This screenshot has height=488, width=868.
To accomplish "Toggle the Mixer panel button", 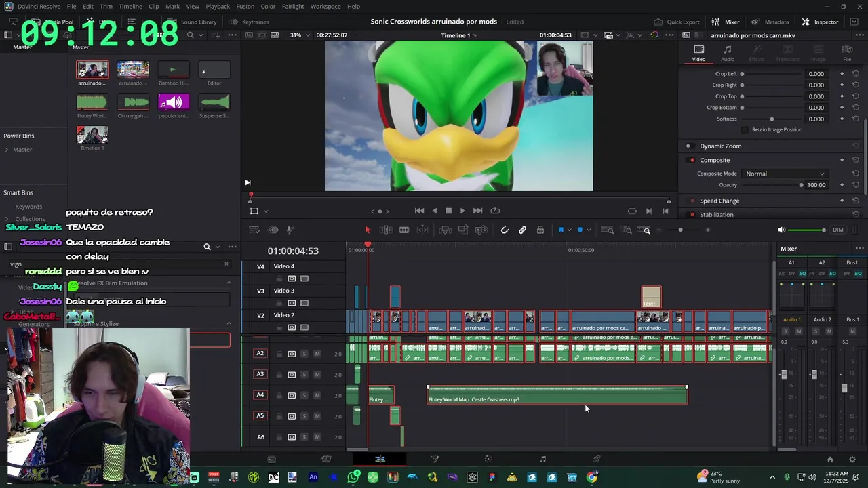I will point(726,22).
